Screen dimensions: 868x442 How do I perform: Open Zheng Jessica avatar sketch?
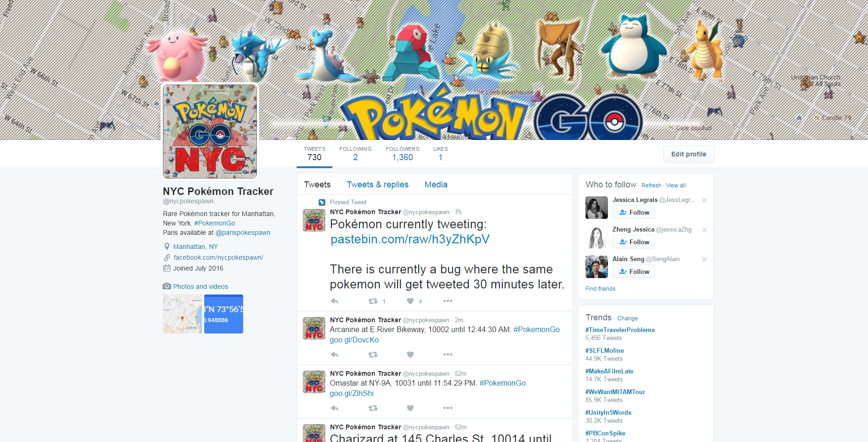(597, 237)
